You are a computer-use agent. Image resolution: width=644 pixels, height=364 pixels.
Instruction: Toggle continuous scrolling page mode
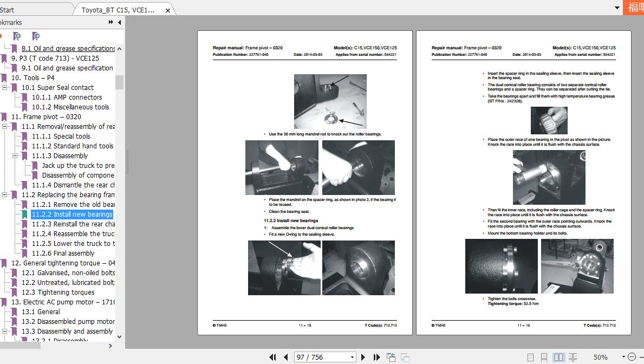[x=545, y=357]
